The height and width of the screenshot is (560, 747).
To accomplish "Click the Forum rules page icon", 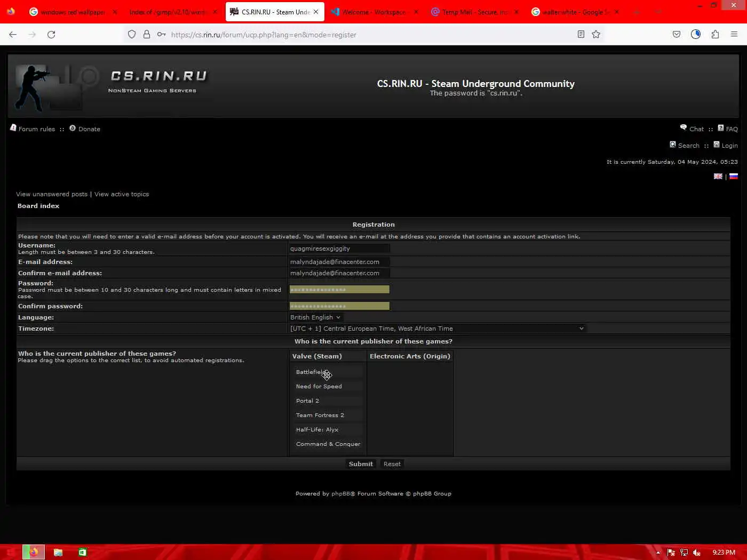I will coord(13,127).
